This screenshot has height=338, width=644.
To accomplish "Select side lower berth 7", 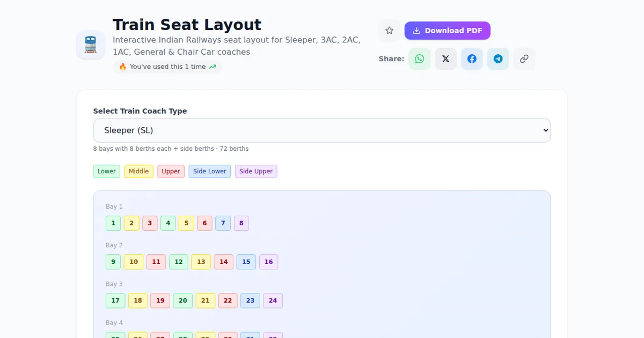I will pyautogui.click(x=223, y=223).
